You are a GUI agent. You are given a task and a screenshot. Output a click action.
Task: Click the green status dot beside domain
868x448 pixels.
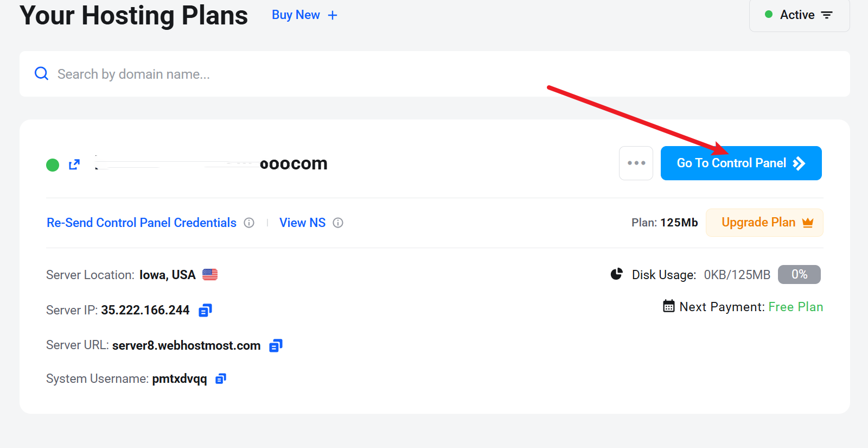pyautogui.click(x=53, y=165)
